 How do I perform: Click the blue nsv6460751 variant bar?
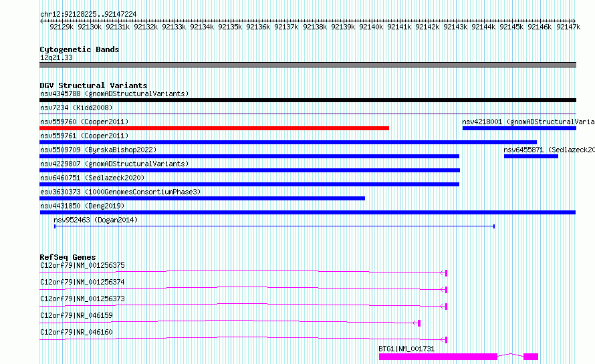(249, 184)
